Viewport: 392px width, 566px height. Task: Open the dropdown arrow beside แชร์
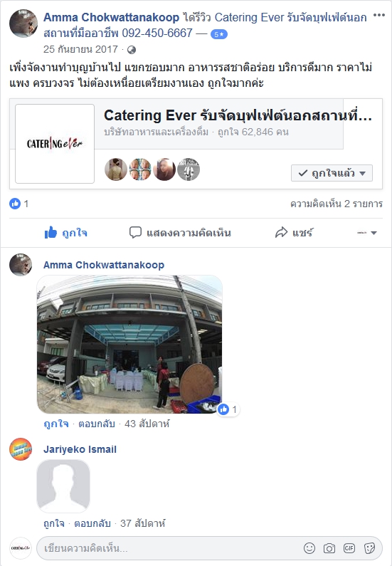[x=367, y=233]
